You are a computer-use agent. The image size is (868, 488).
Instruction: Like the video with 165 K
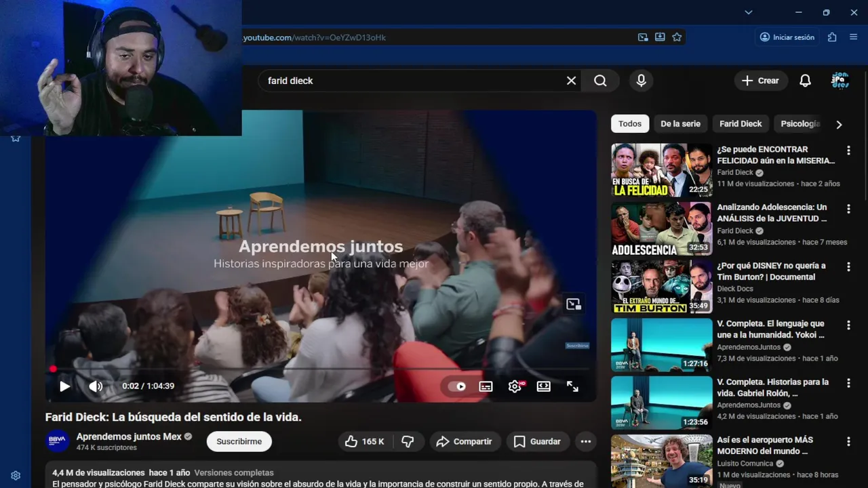tap(364, 441)
